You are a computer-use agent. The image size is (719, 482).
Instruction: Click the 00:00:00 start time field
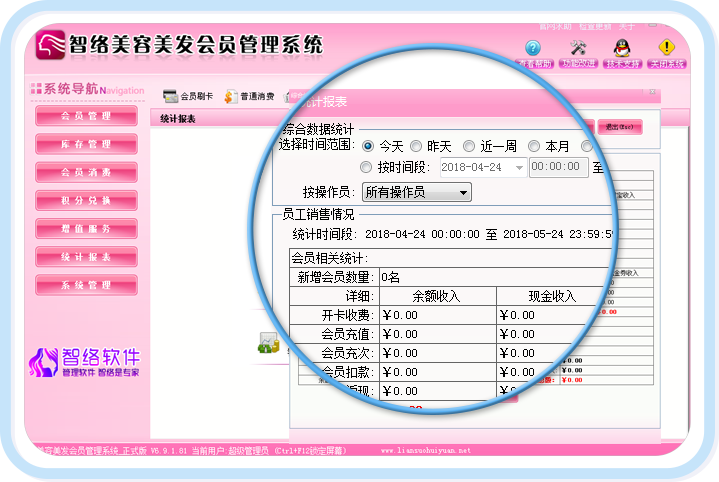558,167
